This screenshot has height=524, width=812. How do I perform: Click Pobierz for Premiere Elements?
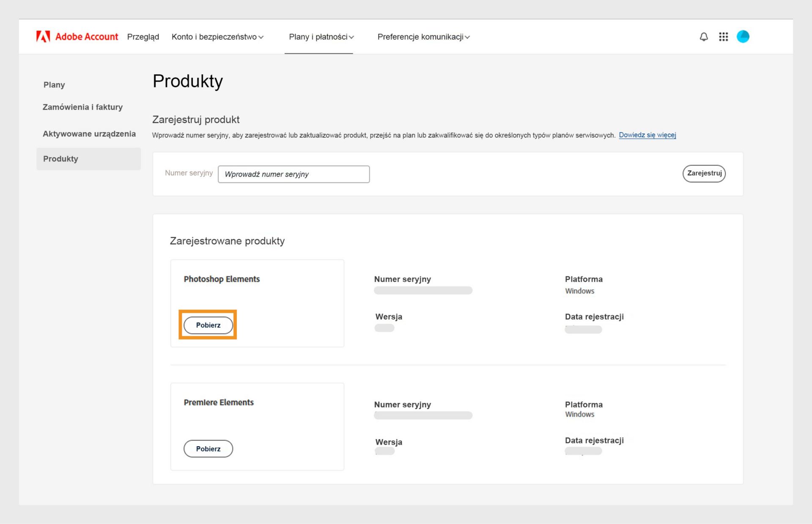208,448
